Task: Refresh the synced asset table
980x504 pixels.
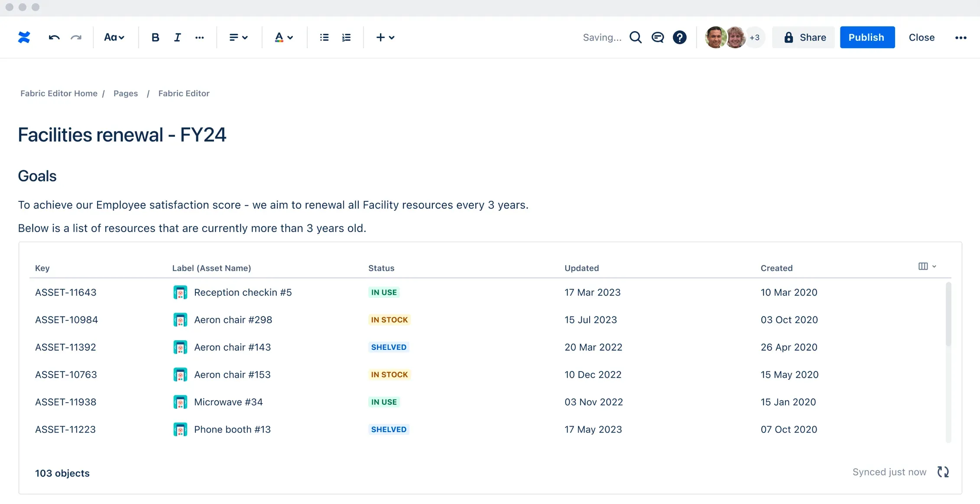Action: pyautogui.click(x=943, y=472)
